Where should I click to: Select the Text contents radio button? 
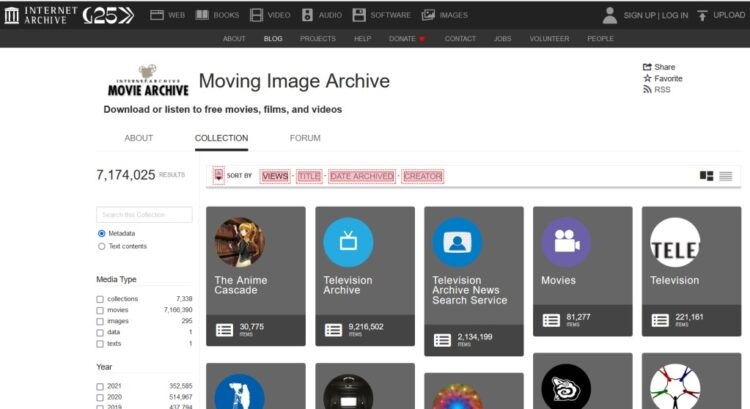pos(101,246)
